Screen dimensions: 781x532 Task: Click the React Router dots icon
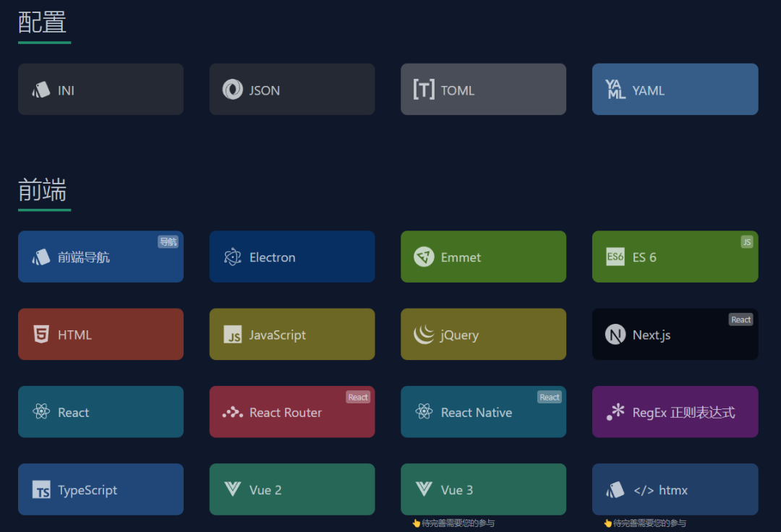pos(233,412)
